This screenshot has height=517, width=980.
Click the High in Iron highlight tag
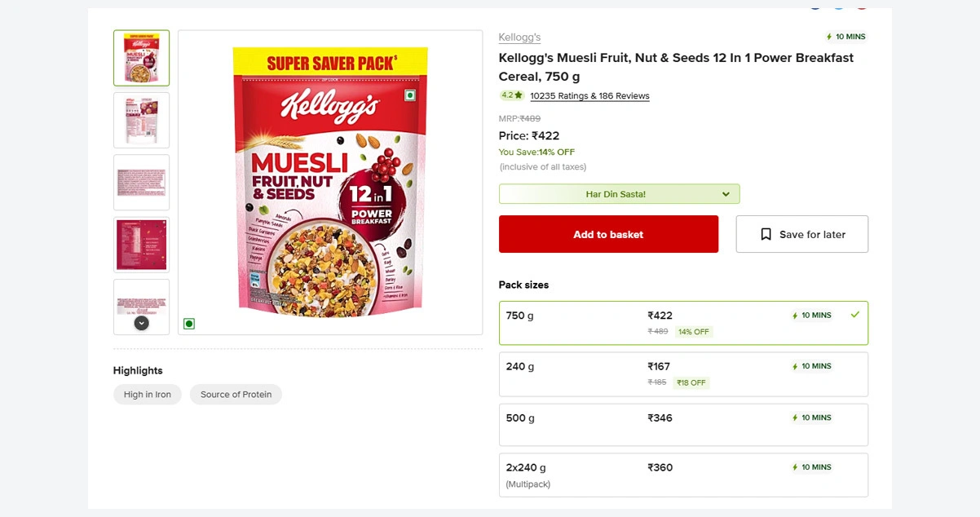[x=148, y=395]
